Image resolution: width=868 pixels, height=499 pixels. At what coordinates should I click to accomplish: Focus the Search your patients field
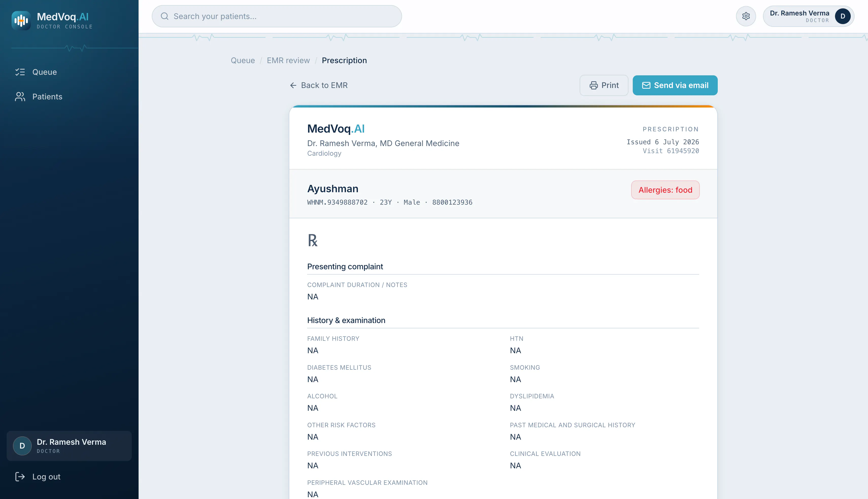277,16
